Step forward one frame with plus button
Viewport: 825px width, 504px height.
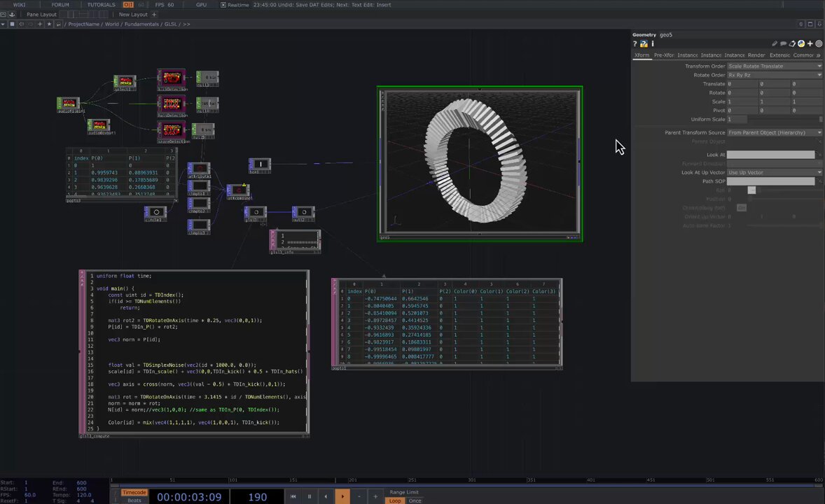click(375, 496)
